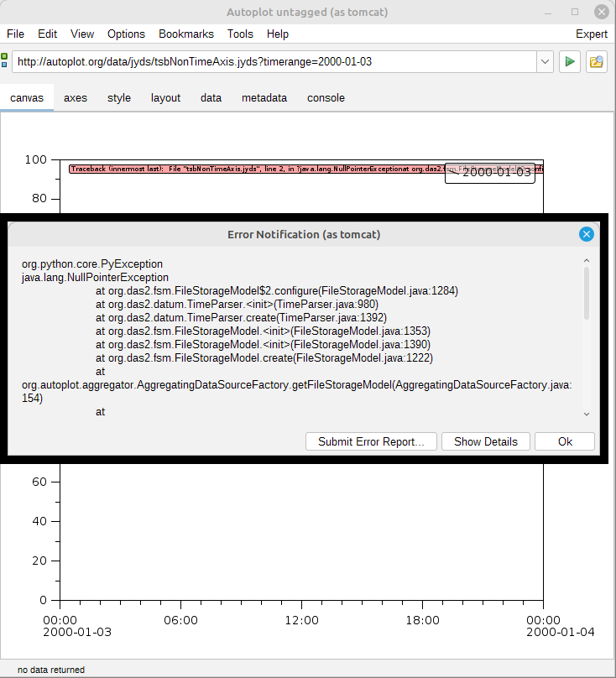The height and width of the screenshot is (678, 616).
Task: Dismiss the error by pressing Ok
Action: [565, 441]
